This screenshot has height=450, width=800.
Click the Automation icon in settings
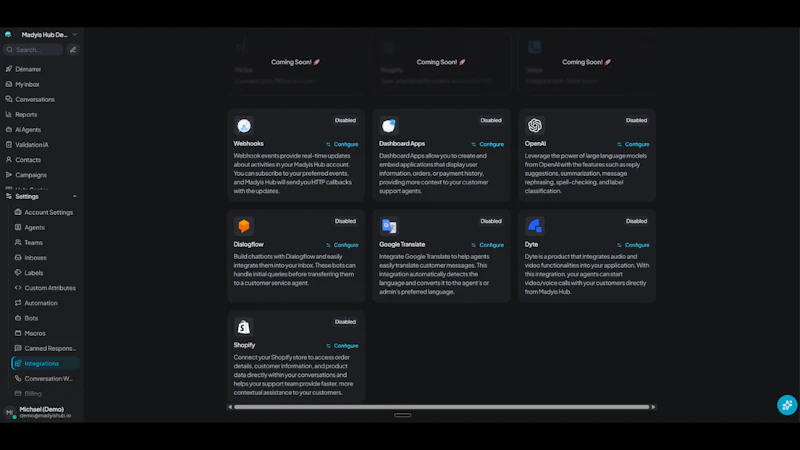(x=18, y=303)
